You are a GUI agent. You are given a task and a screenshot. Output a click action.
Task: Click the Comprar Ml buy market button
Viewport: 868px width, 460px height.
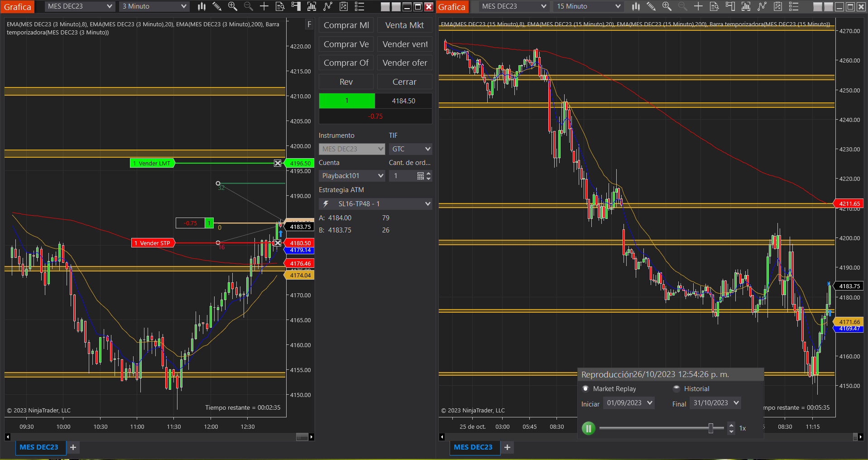(346, 25)
